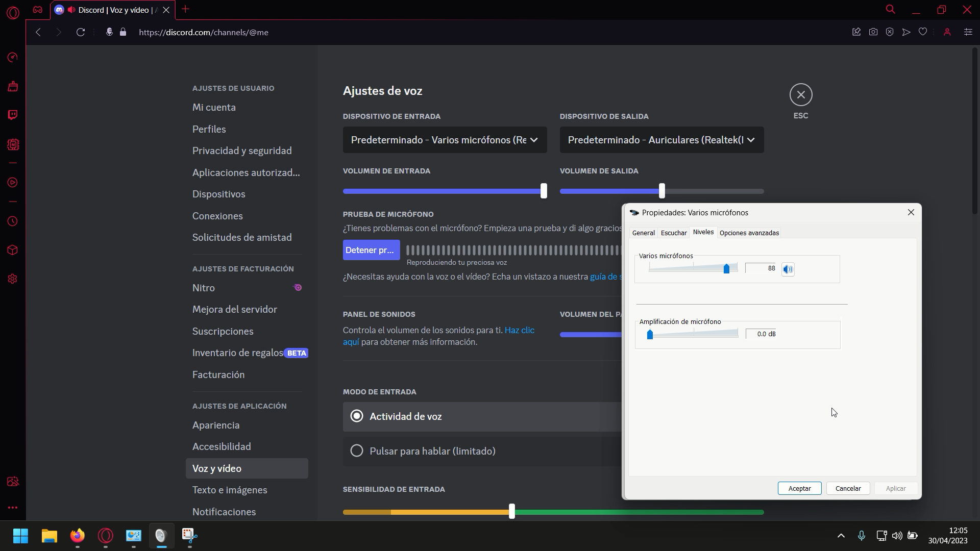Viewport: 980px width, 551px height.
Task: Select the Niveles tab in Propiedades dialog
Action: (x=703, y=232)
